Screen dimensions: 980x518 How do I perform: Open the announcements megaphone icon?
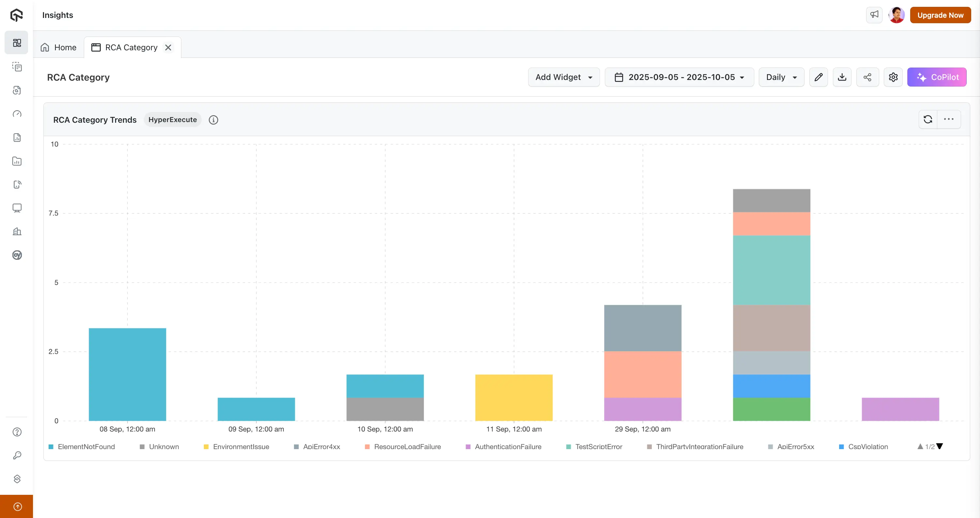pos(874,15)
